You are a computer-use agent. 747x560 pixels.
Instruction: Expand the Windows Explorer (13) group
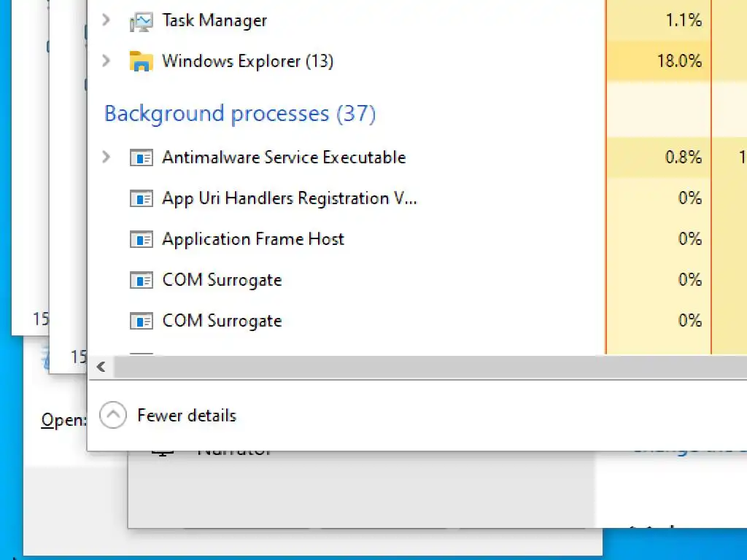107,61
